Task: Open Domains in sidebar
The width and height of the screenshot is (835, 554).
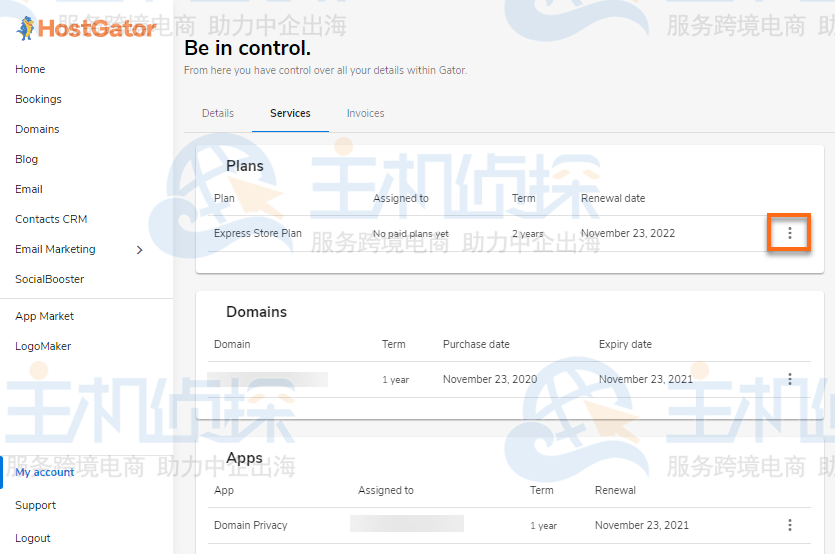Action: click(x=37, y=129)
